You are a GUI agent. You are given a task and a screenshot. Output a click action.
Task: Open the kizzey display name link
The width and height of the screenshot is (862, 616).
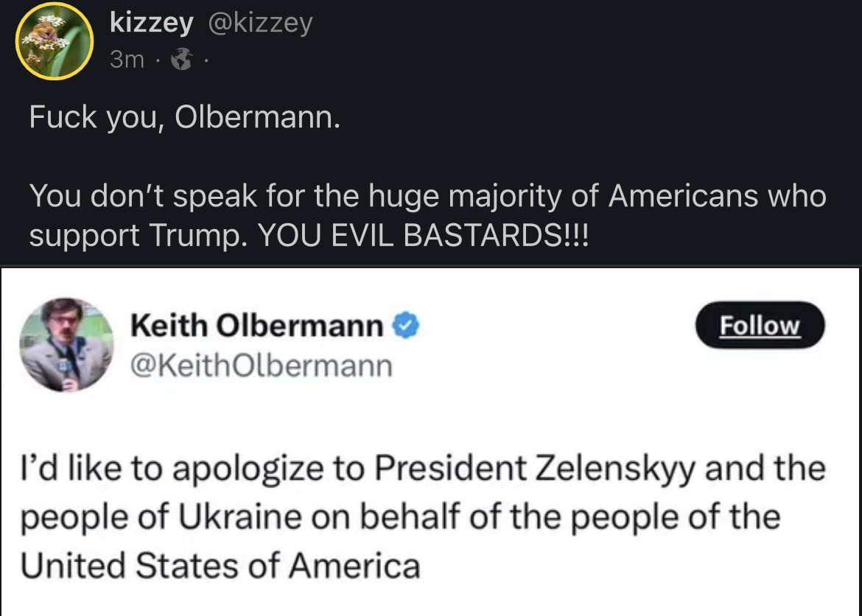[151, 23]
